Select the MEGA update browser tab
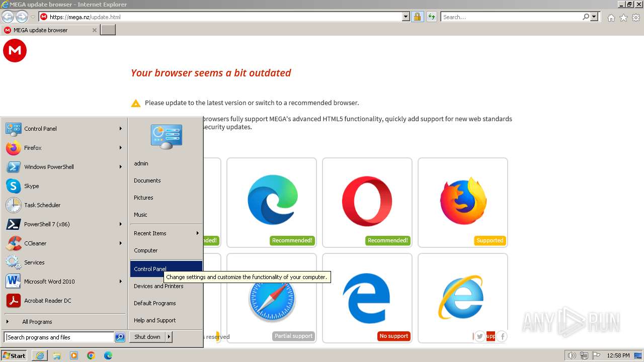Image resolution: width=644 pixels, height=362 pixels. (50, 30)
